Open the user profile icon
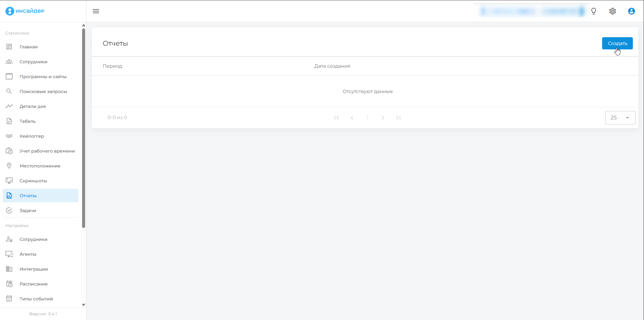Screen dimensions: 644x320 pyautogui.click(x=631, y=11)
